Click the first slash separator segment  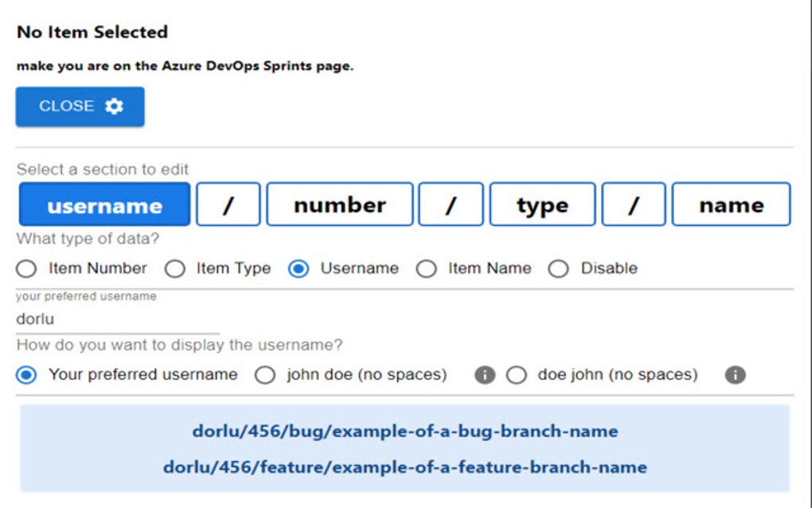pos(228,205)
